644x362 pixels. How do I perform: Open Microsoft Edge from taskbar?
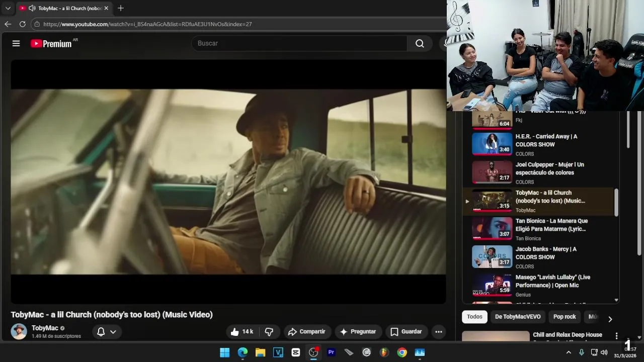click(x=243, y=352)
